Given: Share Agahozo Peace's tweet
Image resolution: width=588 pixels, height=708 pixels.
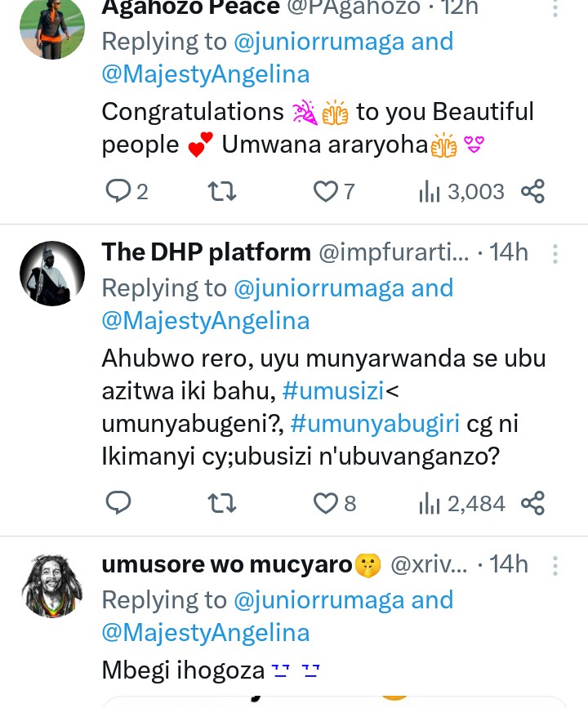Looking at the screenshot, I should coord(532,192).
